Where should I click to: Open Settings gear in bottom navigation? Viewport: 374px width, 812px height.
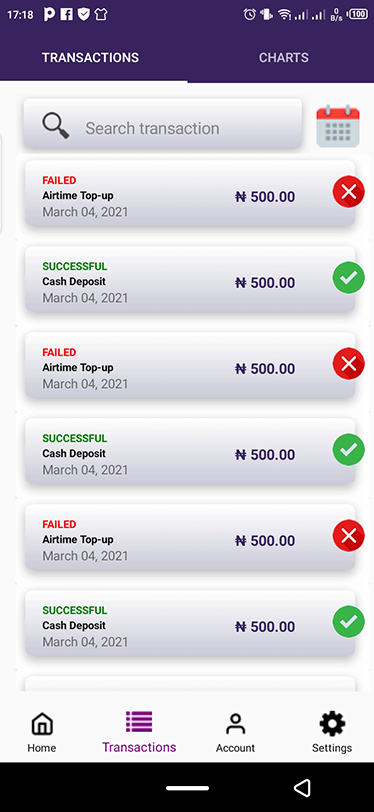tap(332, 732)
